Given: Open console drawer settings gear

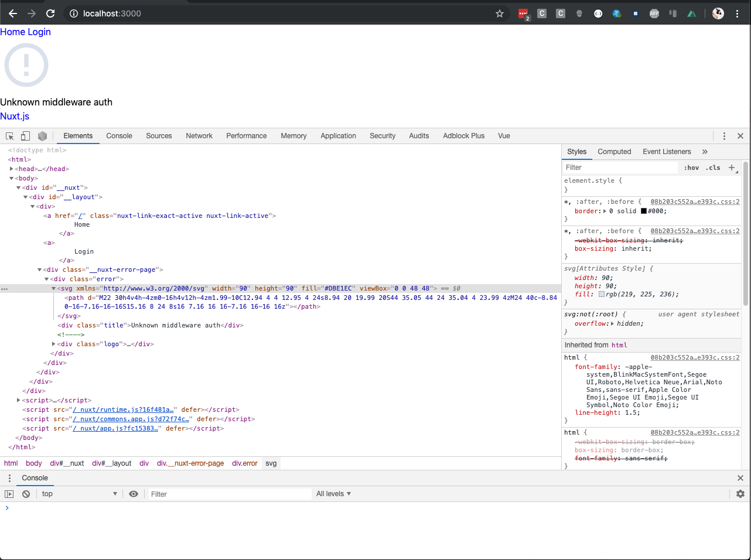Looking at the screenshot, I should point(740,494).
